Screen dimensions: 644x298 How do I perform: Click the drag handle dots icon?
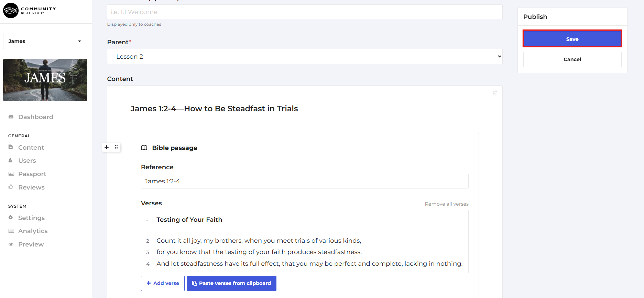click(x=116, y=147)
